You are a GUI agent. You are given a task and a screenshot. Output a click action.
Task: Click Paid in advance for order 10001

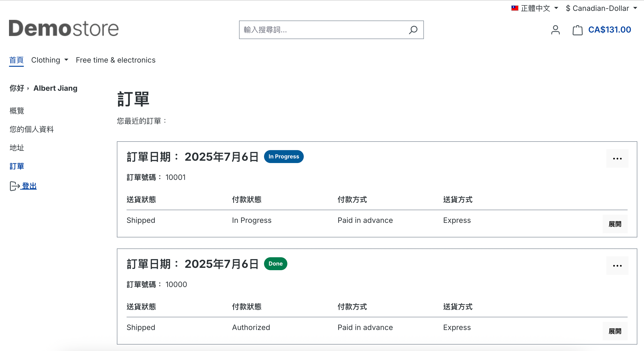click(365, 220)
